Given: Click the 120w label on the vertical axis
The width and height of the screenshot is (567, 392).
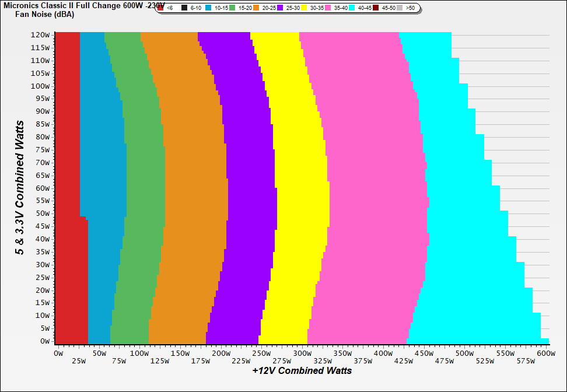Looking at the screenshot, I should pyautogui.click(x=40, y=34).
